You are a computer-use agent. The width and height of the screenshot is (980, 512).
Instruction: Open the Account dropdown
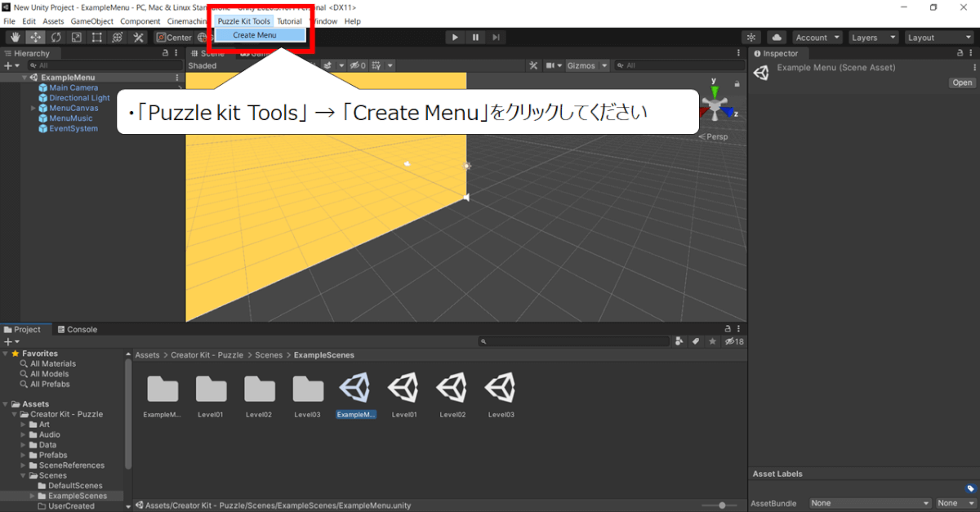point(817,38)
